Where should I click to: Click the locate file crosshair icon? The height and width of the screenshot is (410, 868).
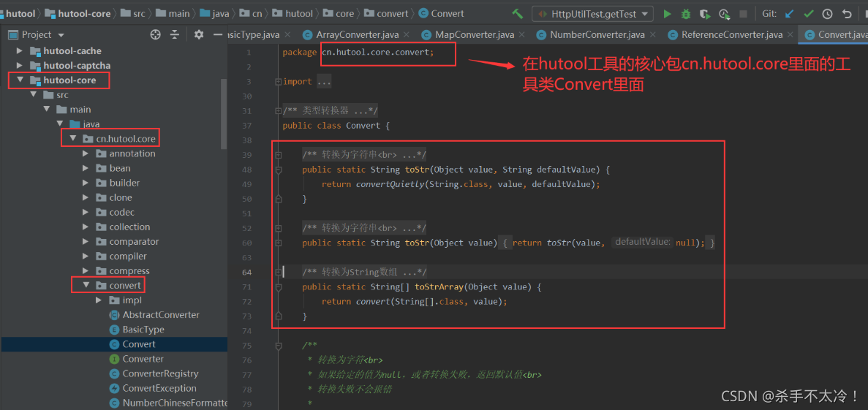[x=156, y=35]
